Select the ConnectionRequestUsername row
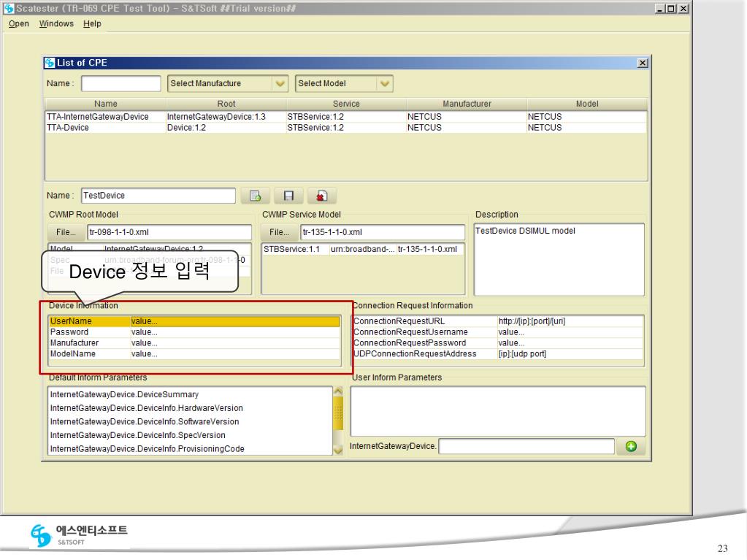This screenshot has height=560, width=747. point(498,332)
